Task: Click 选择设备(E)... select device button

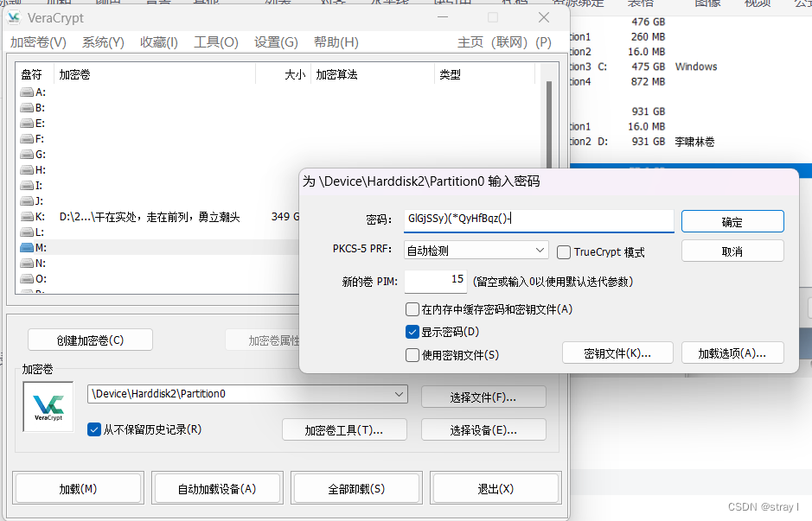Action: pyautogui.click(x=483, y=430)
